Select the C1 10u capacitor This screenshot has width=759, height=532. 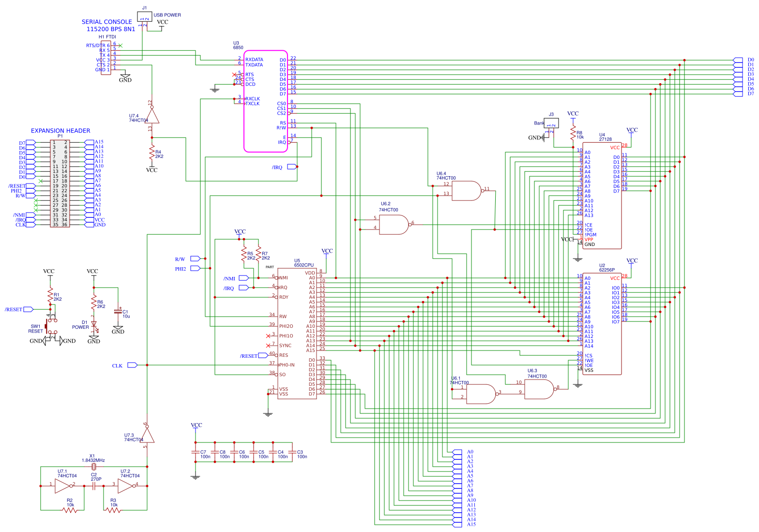(x=118, y=312)
